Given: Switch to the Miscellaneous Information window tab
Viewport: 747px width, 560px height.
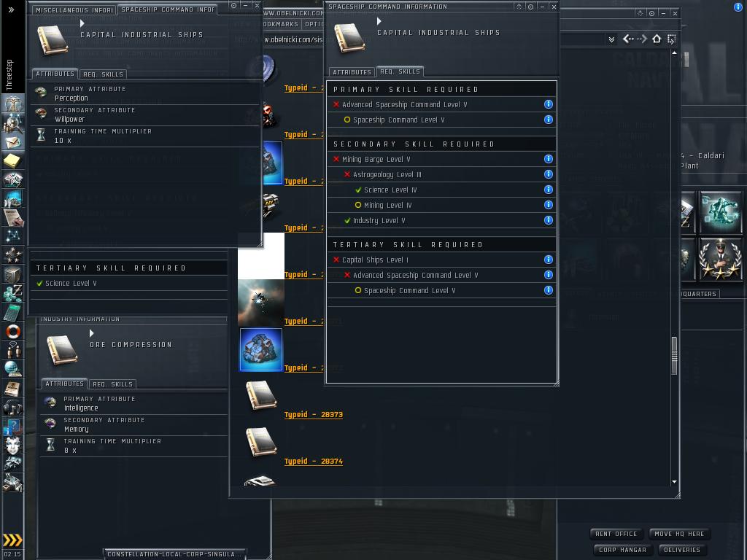Looking at the screenshot, I should 74,9.
